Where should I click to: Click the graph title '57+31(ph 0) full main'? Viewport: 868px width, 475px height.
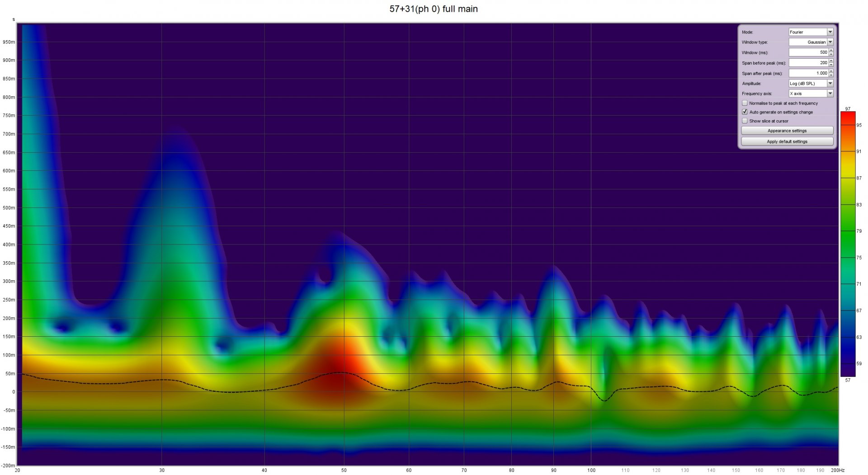point(434,9)
